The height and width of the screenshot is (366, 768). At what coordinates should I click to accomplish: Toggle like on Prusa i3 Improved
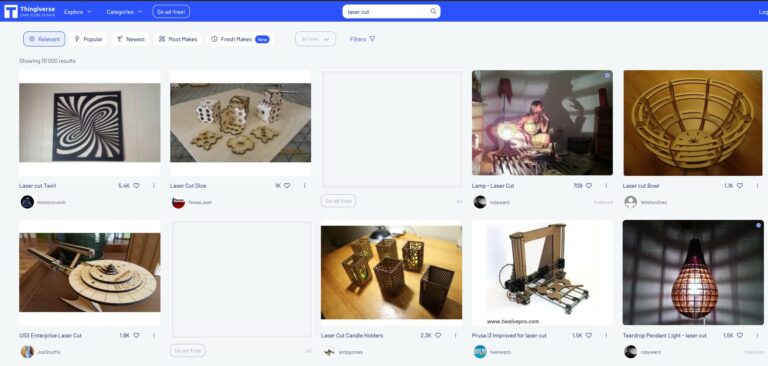tap(589, 336)
